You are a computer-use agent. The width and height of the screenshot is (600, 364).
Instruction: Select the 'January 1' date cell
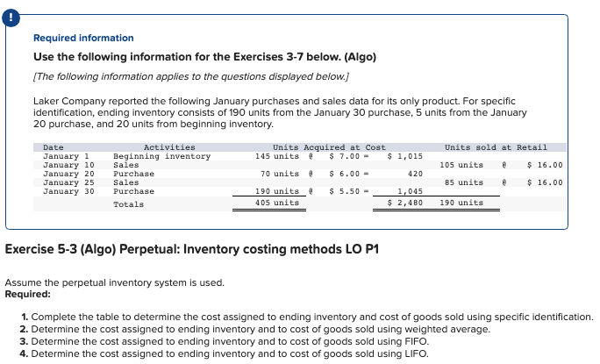(66, 156)
